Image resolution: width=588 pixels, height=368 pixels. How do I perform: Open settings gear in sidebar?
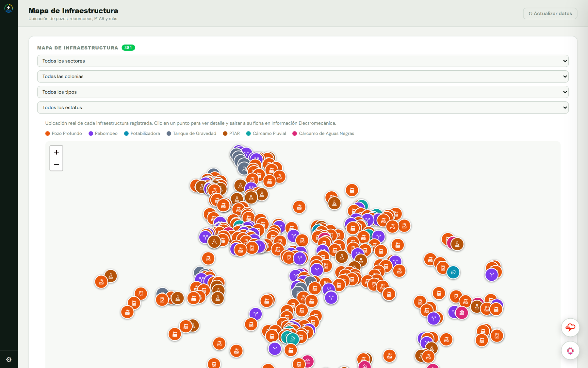pos(9,359)
